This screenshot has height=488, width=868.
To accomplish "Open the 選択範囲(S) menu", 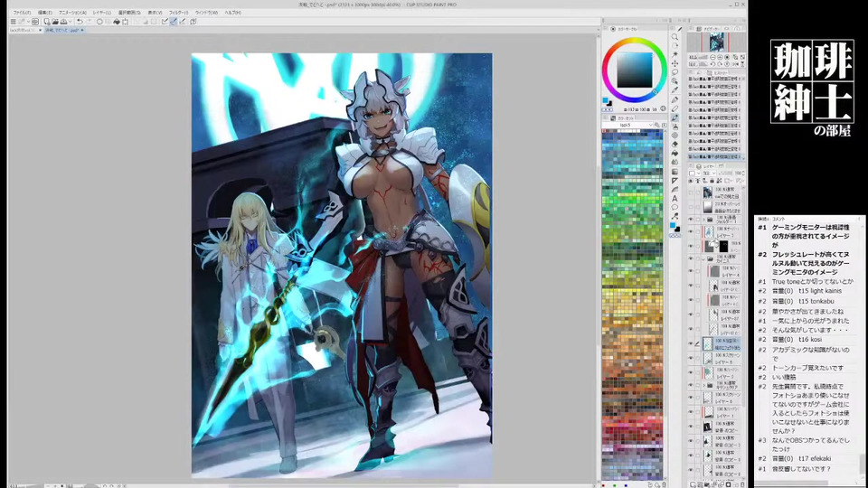I will tap(129, 12).
